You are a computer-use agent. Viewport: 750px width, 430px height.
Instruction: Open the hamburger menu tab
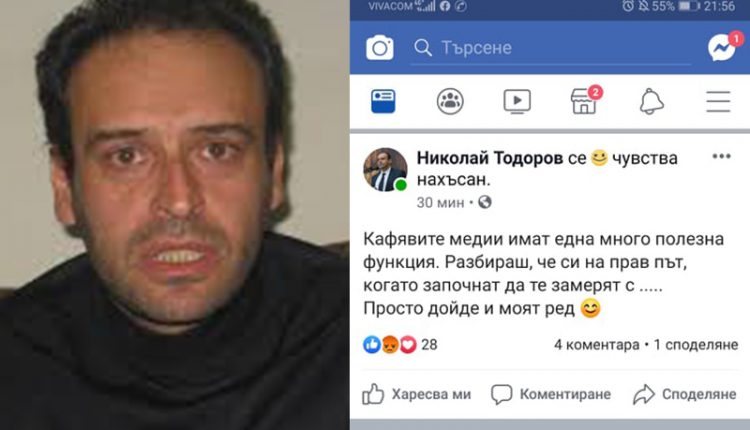718,101
